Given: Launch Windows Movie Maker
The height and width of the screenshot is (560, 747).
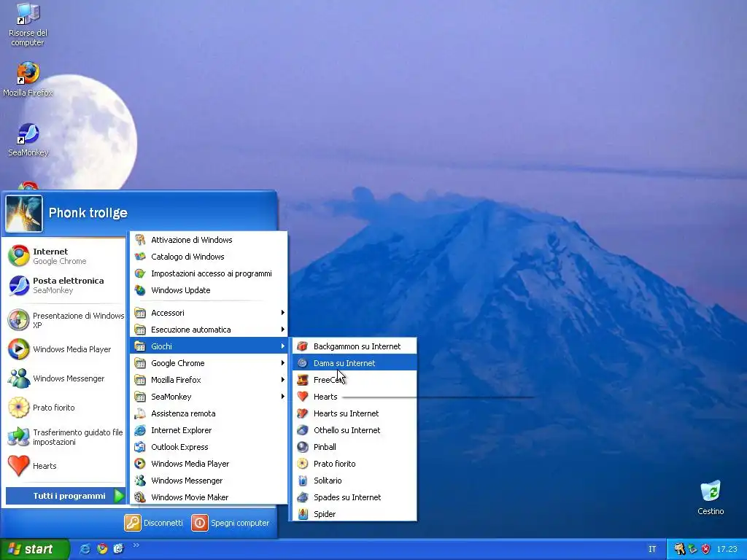Looking at the screenshot, I should coord(209,497).
